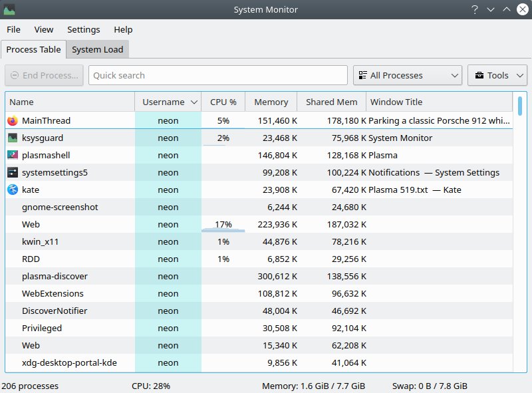Click the ksysguard process icon
Viewport: 532px width, 393px height.
[13, 138]
